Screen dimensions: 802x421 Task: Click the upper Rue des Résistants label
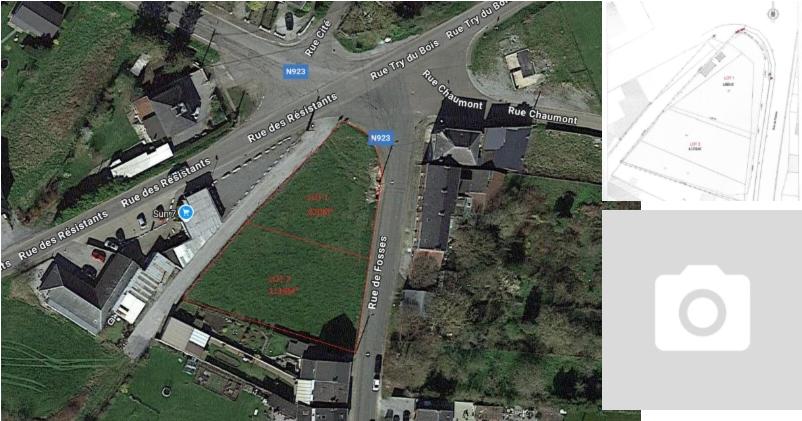(292, 118)
